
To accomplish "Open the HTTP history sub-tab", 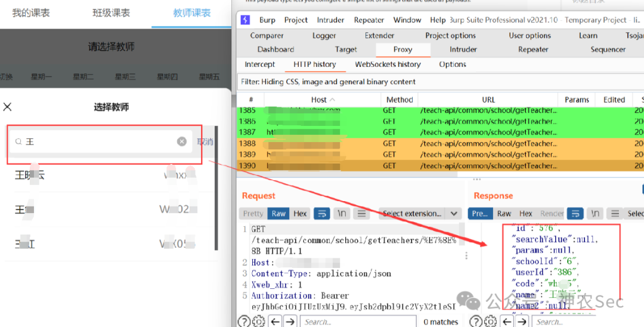I will tap(315, 64).
